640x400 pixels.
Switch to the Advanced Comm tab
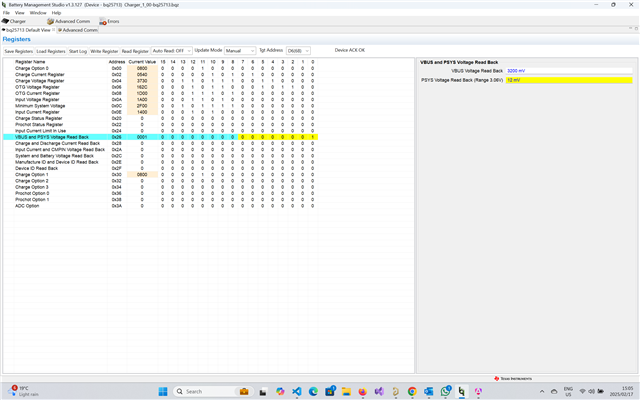(78, 30)
